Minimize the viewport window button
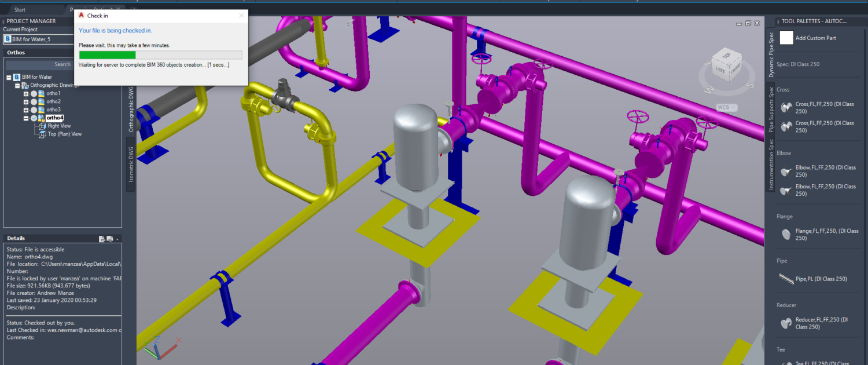The image size is (868, 365). pos(739,24)
